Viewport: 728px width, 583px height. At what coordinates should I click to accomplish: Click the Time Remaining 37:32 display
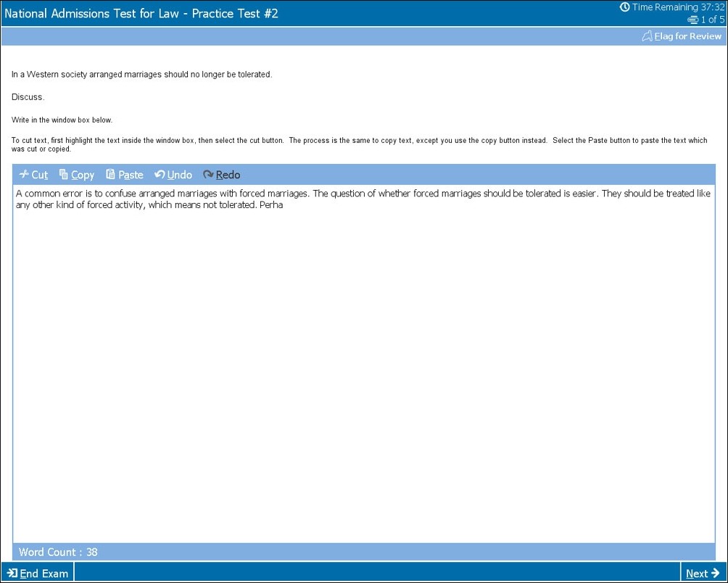[x=672, y=7]
